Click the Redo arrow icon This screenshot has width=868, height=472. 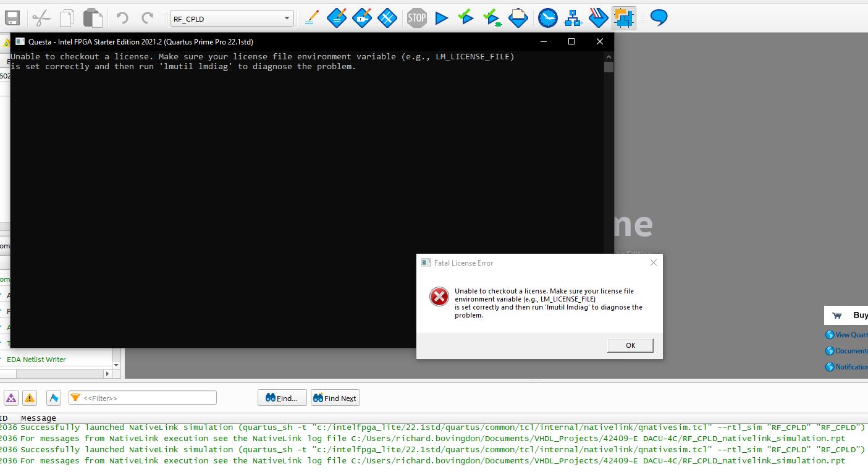click(x=147, y=18)
